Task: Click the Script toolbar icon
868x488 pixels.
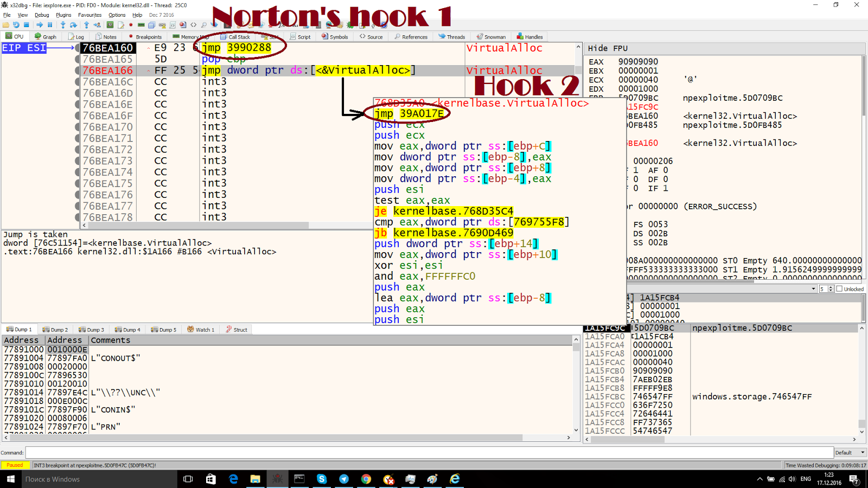Action: tap(173, 25)
